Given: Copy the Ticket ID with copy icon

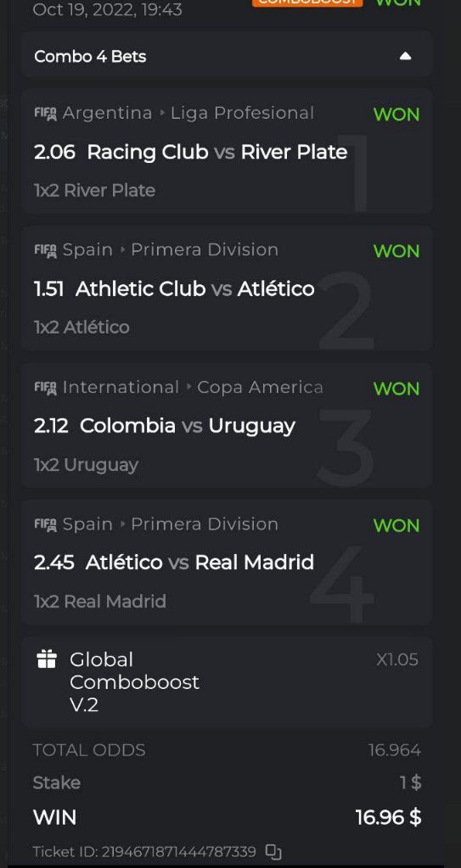Looking at the screenshot, I should tap(273, 851).
